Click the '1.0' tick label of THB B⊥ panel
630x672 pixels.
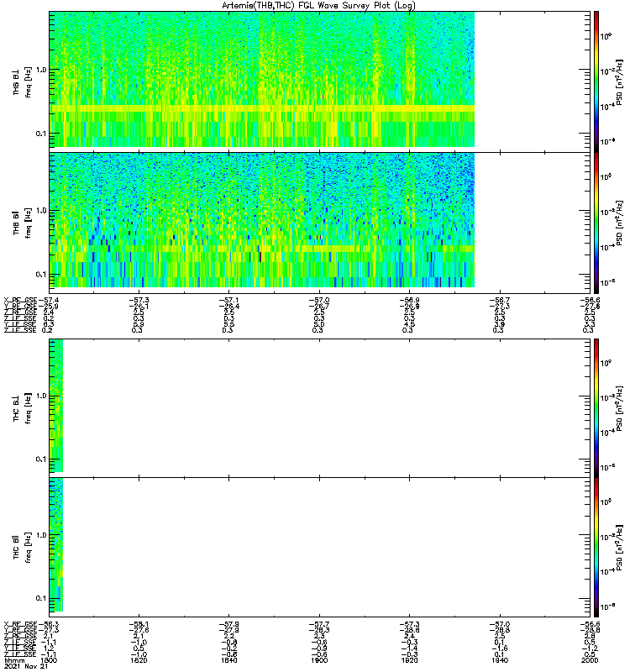(x=41, y=70)
